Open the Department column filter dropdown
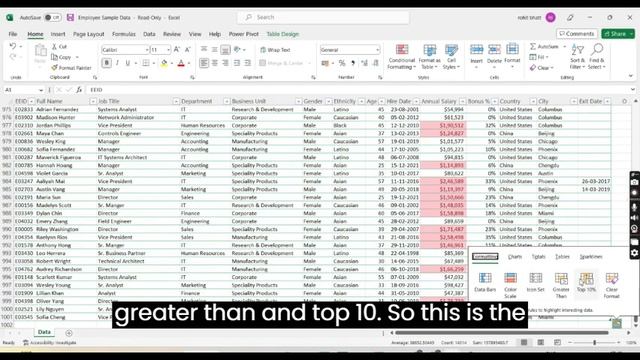 click(x=226, y=101)
